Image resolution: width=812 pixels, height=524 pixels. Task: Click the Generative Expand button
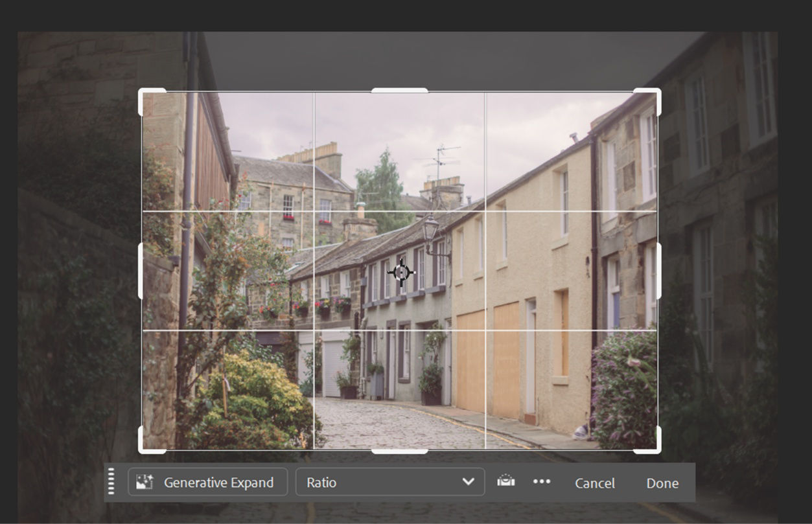(x=207, y=482)
